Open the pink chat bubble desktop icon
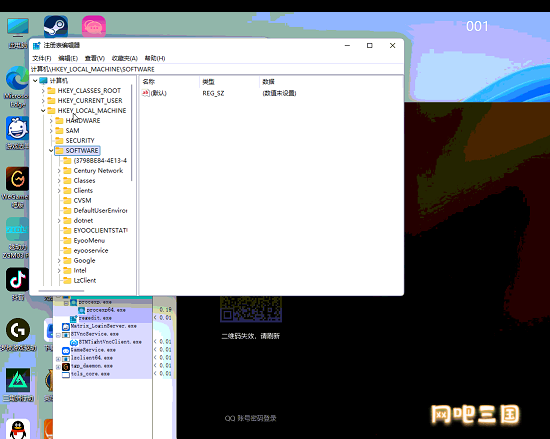This screenshot has width=550, height=439. coord(94,26)
